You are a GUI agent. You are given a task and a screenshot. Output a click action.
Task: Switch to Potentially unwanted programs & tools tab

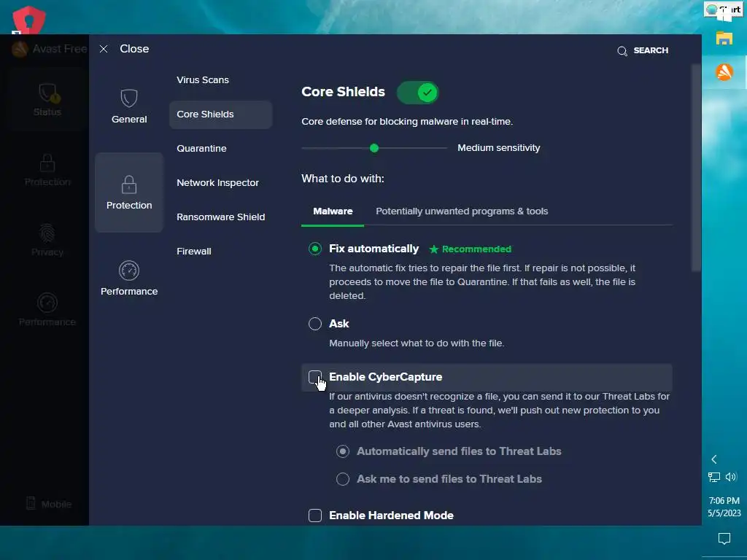(462, 211)
